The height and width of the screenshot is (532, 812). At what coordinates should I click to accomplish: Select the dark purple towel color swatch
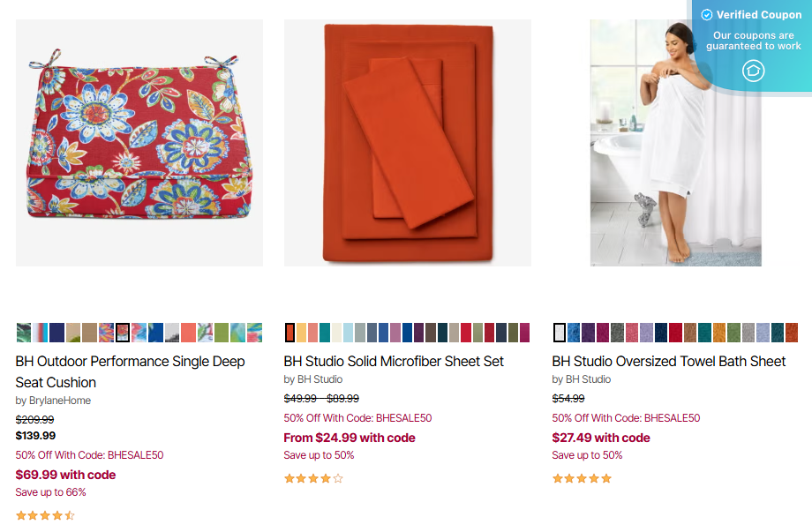(x=588, y=333)
